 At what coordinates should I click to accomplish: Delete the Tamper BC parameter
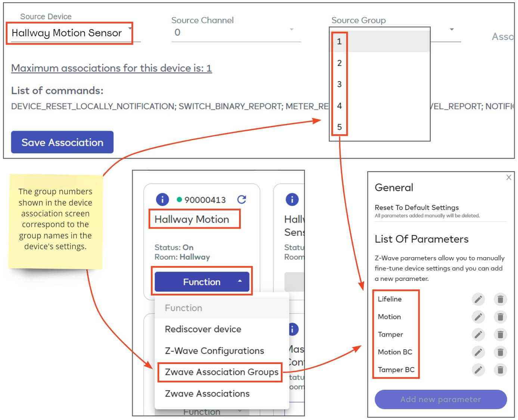click(500, 370)
